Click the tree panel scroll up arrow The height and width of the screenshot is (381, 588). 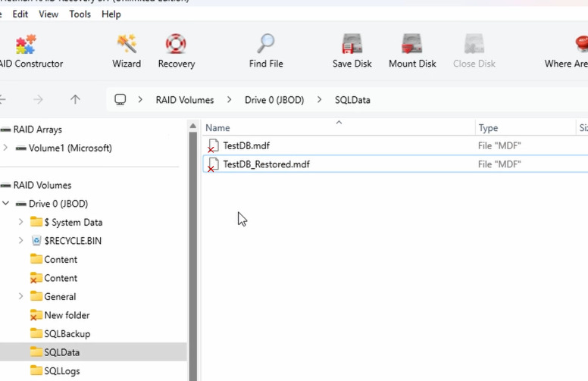point(192,126)
